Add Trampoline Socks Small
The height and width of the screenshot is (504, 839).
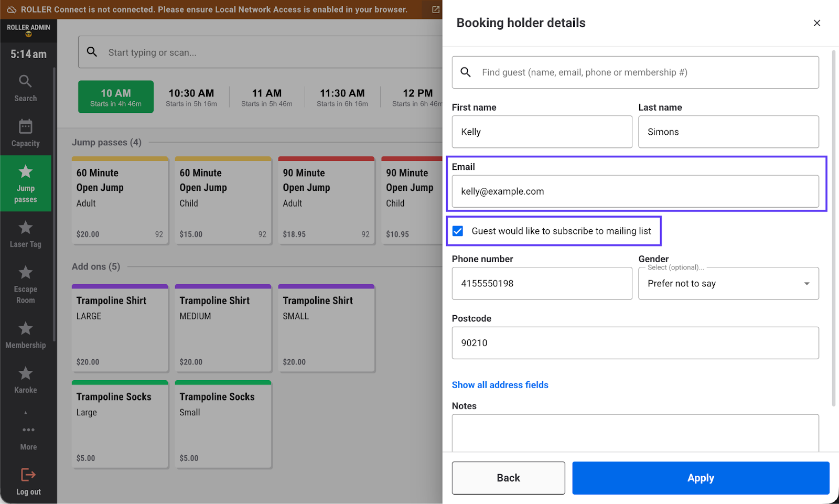(223, 424)
